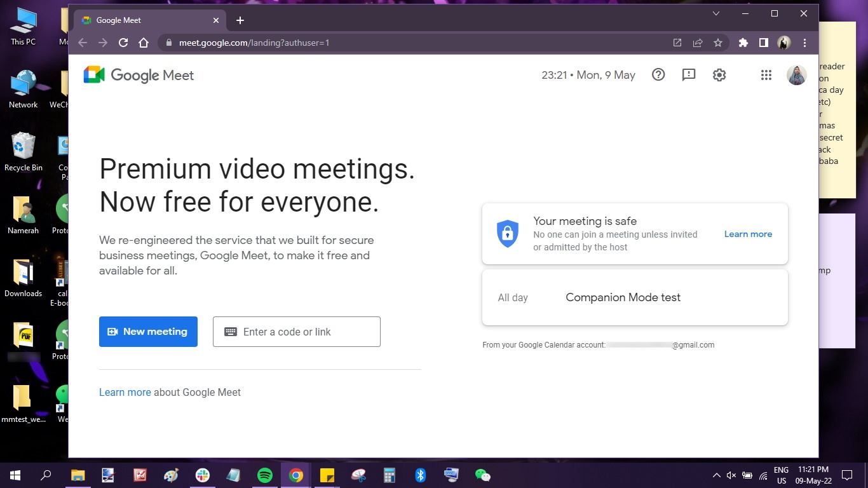
Task: Open taskbar search
Action: (46, 475)
